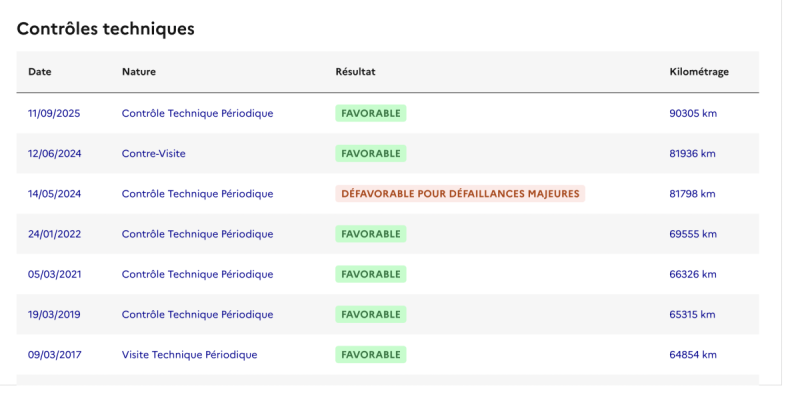
Task: Click the date 14/05/2024
Action: 54,194
